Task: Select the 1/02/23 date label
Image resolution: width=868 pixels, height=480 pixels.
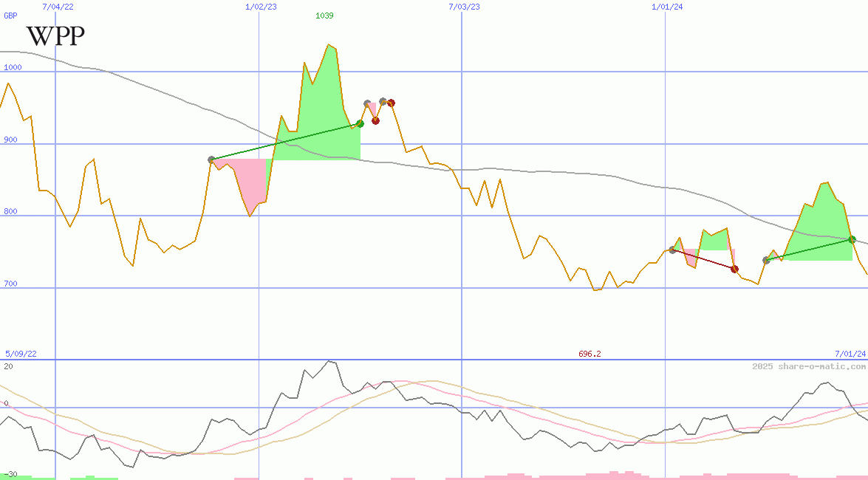Action: [262, 7]
